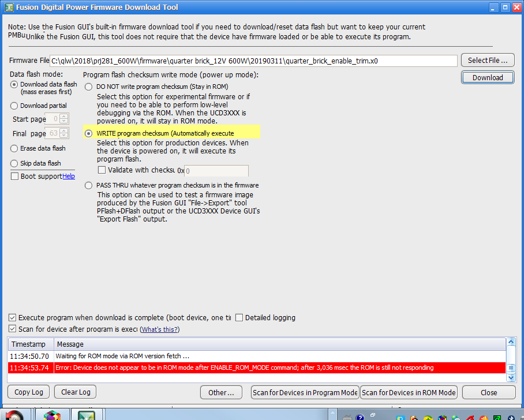Click the Fusion app icon in title bar
524x420 pixels.
pyautogui.click(x=9, y=7)
